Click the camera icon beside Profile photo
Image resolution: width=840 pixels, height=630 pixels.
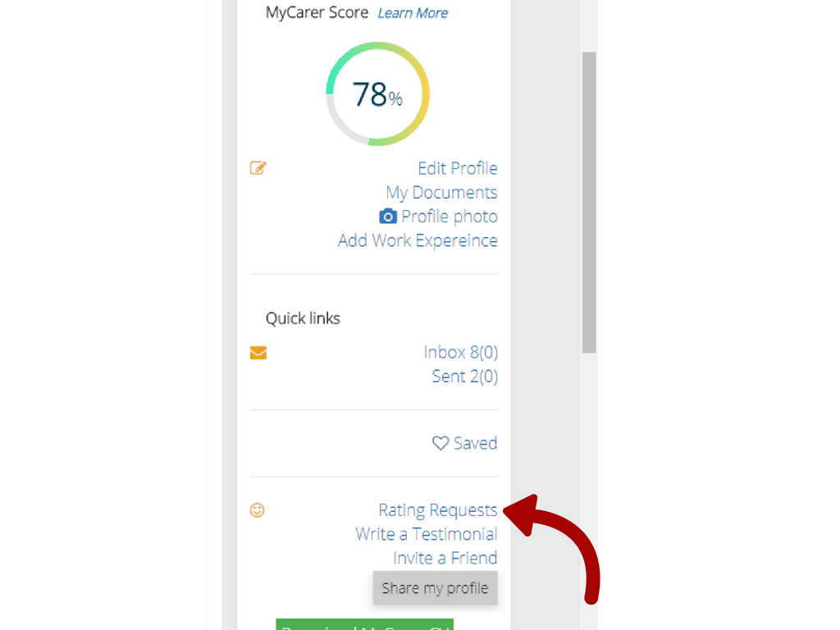pyautogui.click(x=388, y=216)
